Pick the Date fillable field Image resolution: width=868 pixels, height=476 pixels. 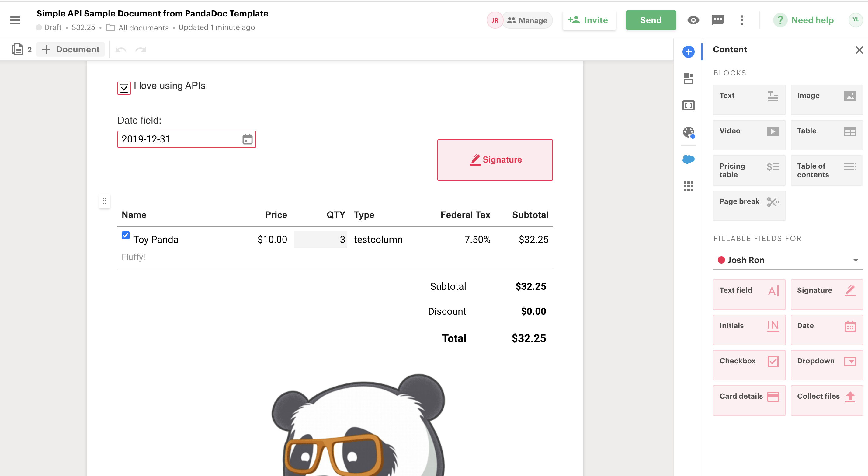[827, 330]
